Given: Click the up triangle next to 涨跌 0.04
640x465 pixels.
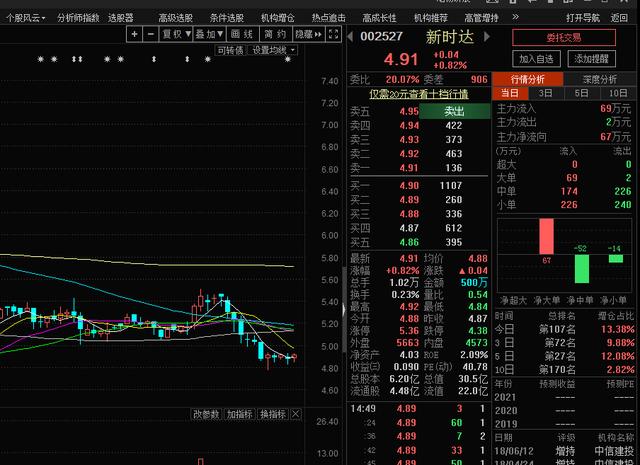Looking at the screenshot, I should [x=462, y=271].
